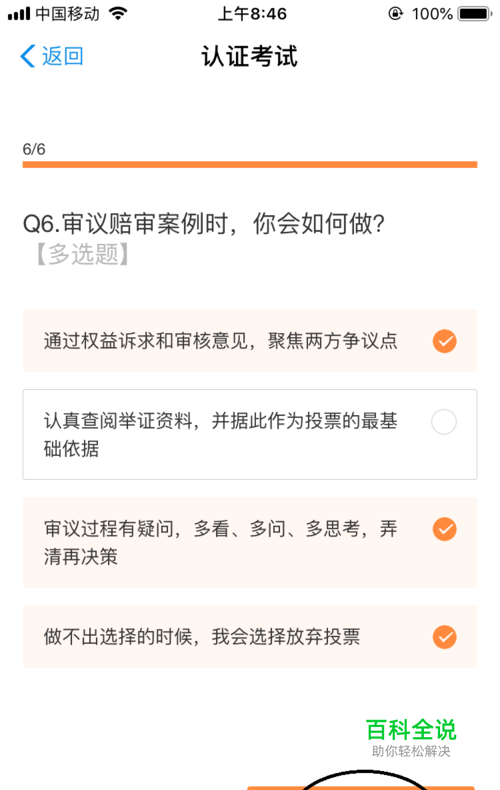Screen dimensions: 500x790
Task: Tap the Q6 question text
Action: 204,224
